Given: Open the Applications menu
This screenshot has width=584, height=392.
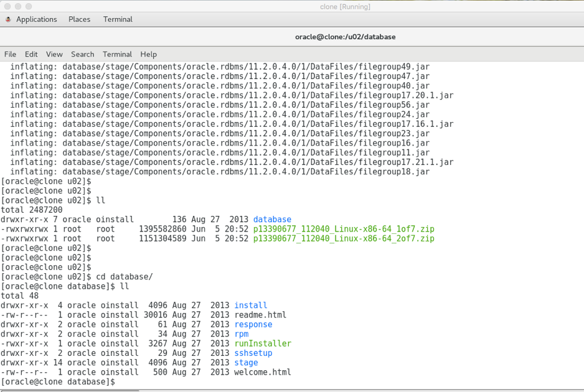Looking at the screenshot, I should tap(37, 19).
